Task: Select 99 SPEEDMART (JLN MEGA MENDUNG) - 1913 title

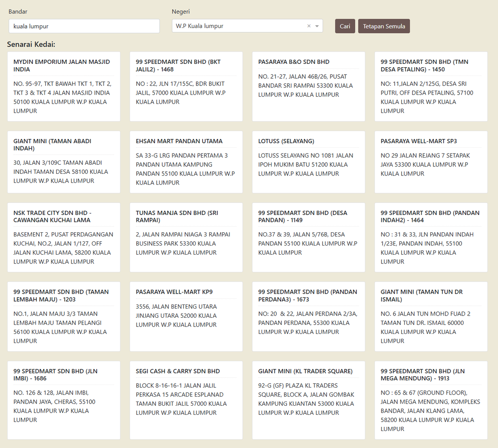Action: [x=422, y=375]
